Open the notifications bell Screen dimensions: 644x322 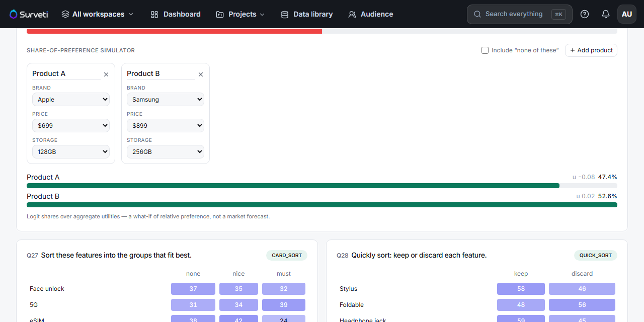pos(606,14)
